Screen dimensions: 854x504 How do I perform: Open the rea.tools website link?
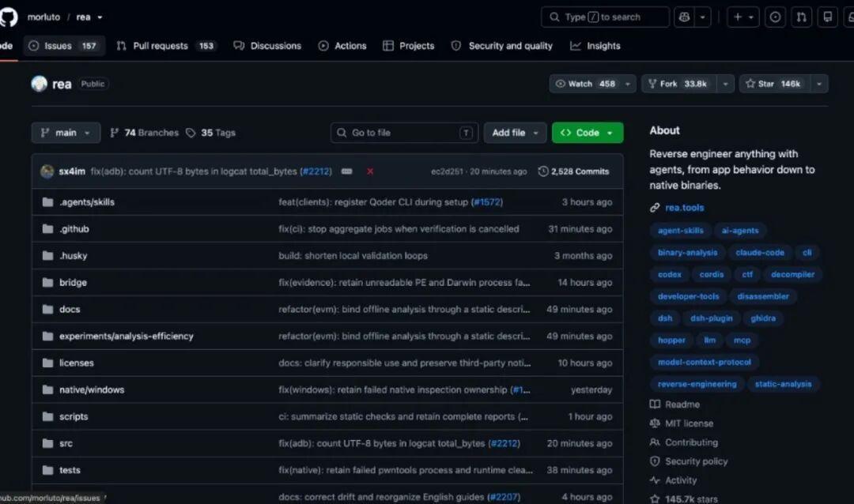coord(684,208)
